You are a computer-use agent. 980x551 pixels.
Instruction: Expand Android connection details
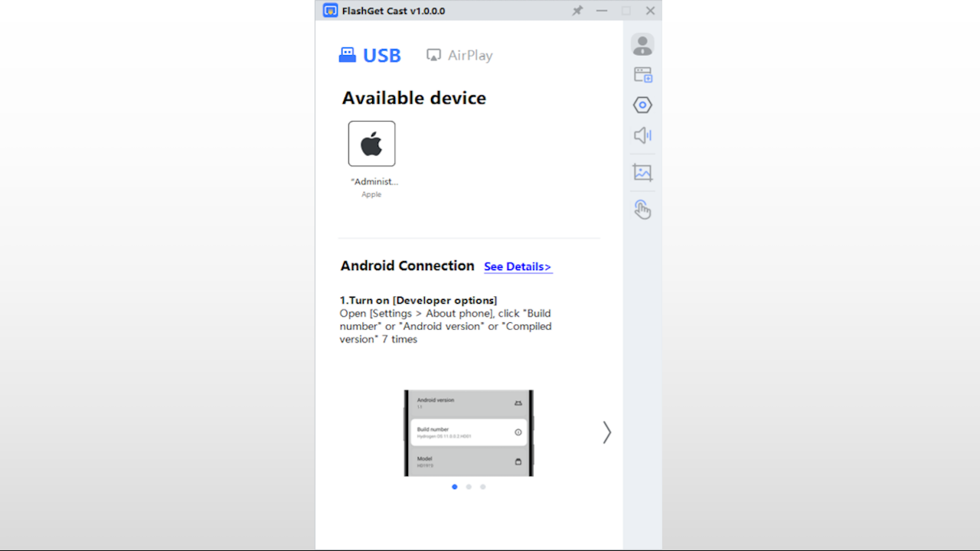coord(518,266)
